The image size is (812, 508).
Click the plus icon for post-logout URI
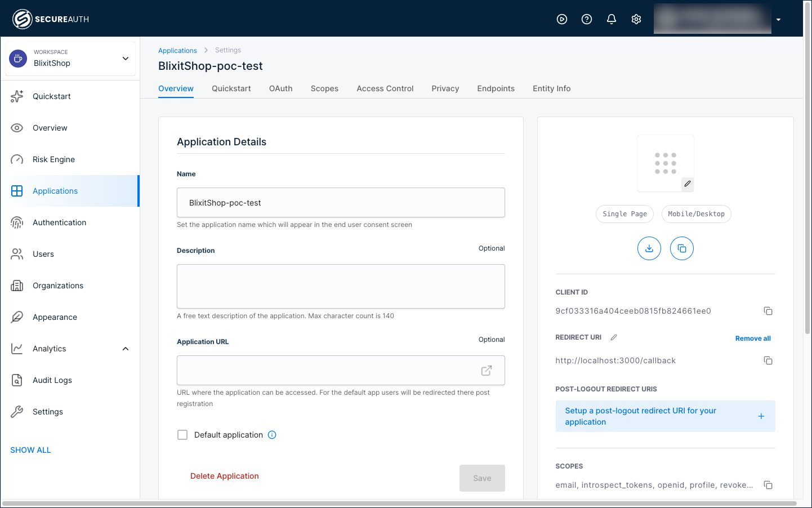(x=761, y=416)
